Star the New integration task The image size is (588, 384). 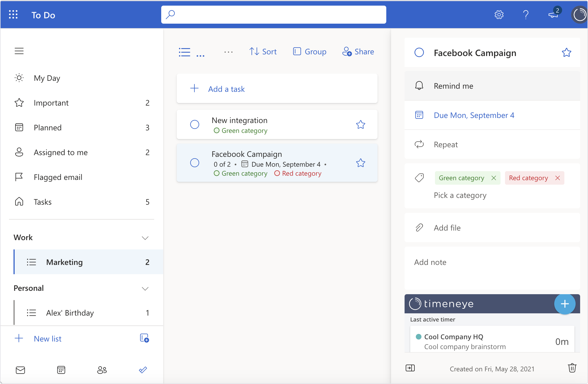click(x=360, y=124)
